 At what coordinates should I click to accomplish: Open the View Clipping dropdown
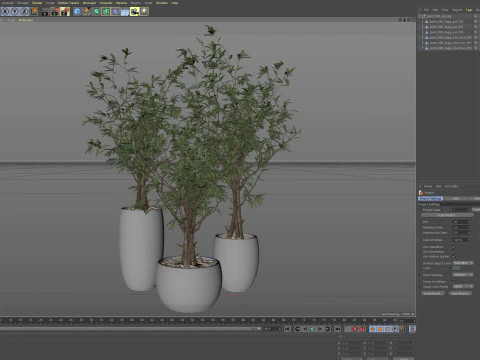463,275
